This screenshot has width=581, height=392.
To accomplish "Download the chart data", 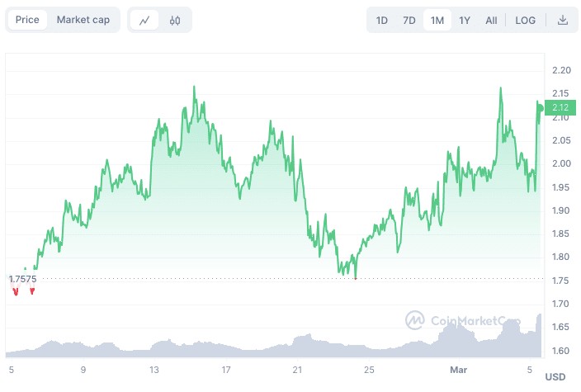I will pyautogui.click(x=563, y=20).
